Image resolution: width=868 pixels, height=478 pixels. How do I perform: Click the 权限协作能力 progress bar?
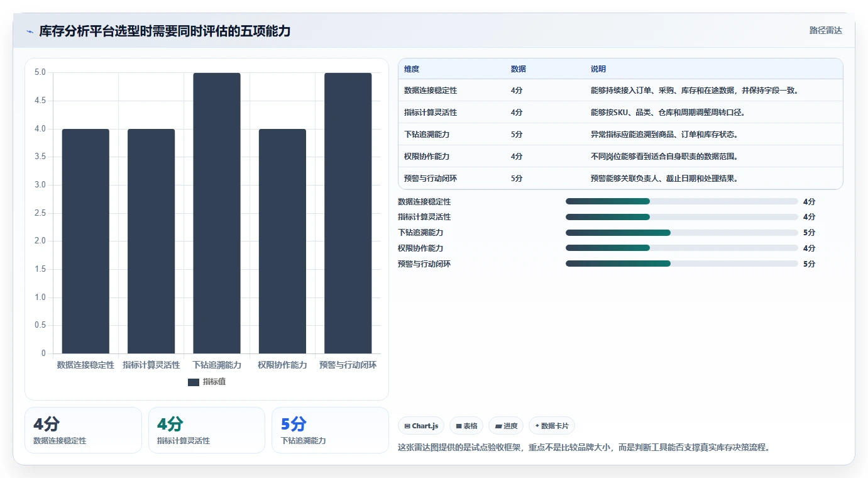coord(682,248)
